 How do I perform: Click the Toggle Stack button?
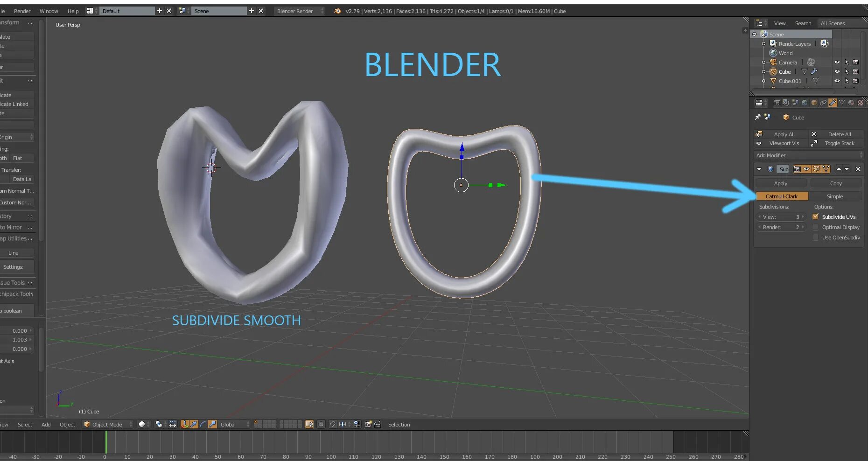pyautogui.click(x=836, y=143)
